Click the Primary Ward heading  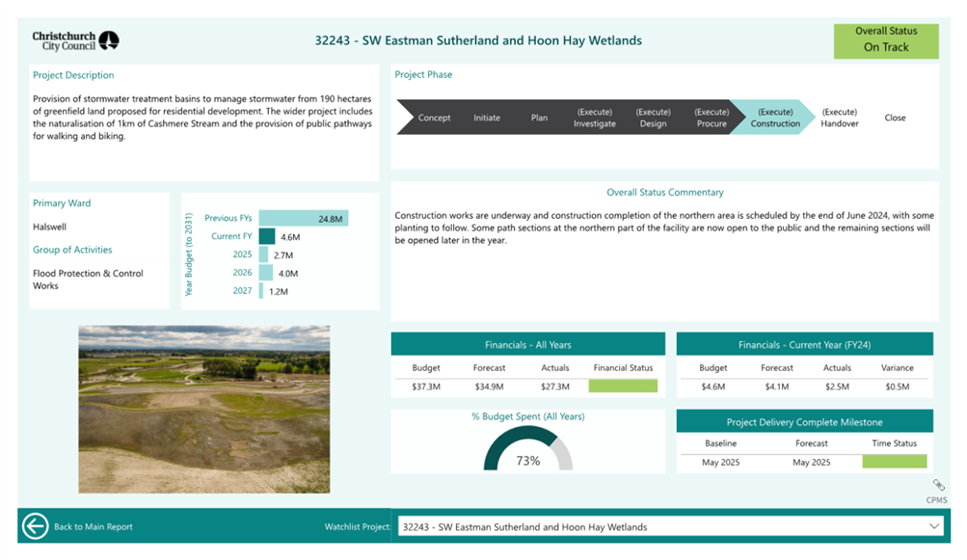coord(62,203)
